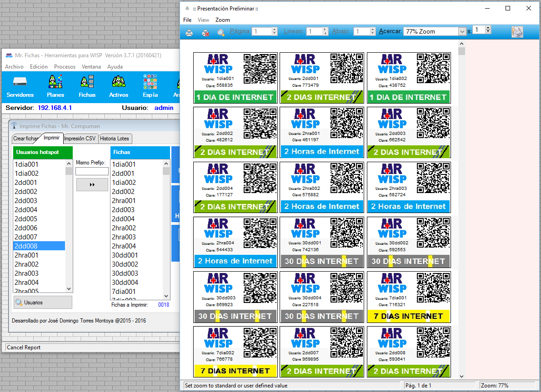Click the cancel print icon
This screenshot has width=541, height=392.
coord(205,32)
